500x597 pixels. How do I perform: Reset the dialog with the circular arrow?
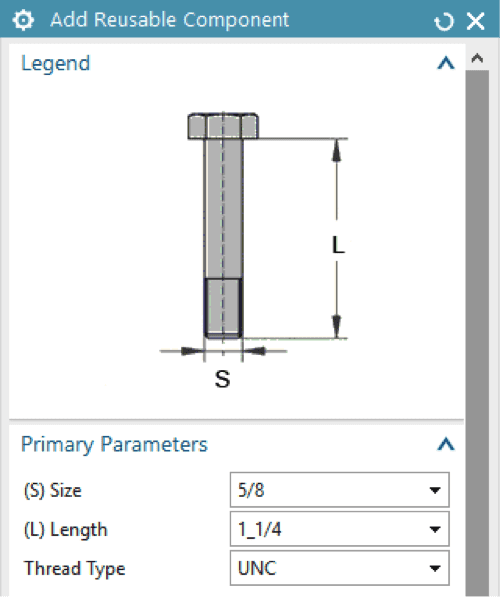[444, 21]
